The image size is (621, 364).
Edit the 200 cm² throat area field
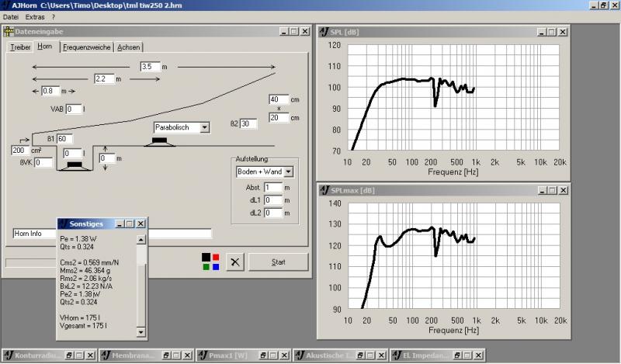pyautogui.click(x=20, y=150)
